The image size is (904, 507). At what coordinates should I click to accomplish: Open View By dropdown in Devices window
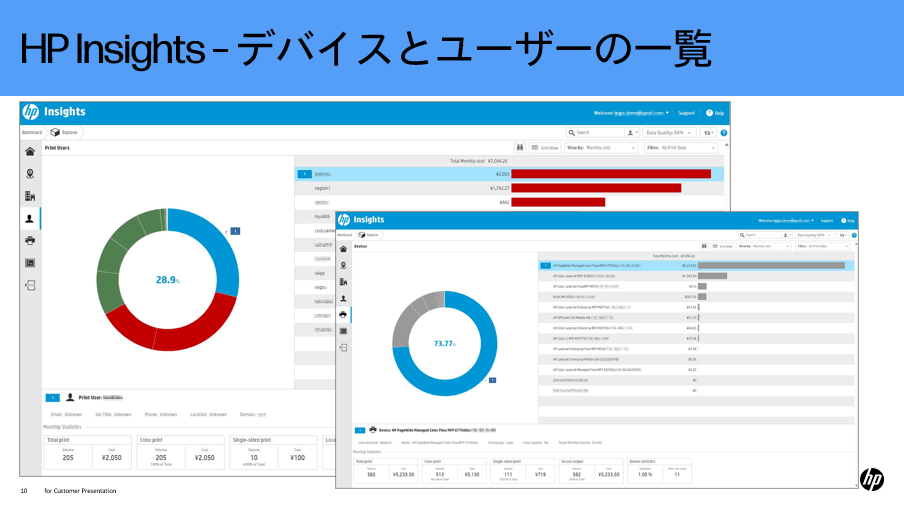click(x=764, y=246)
